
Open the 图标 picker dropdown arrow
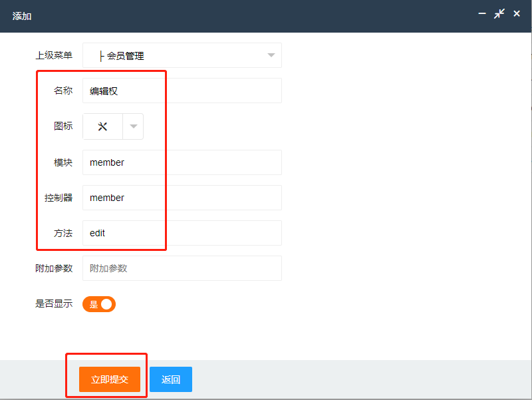(x=133, y=126)
